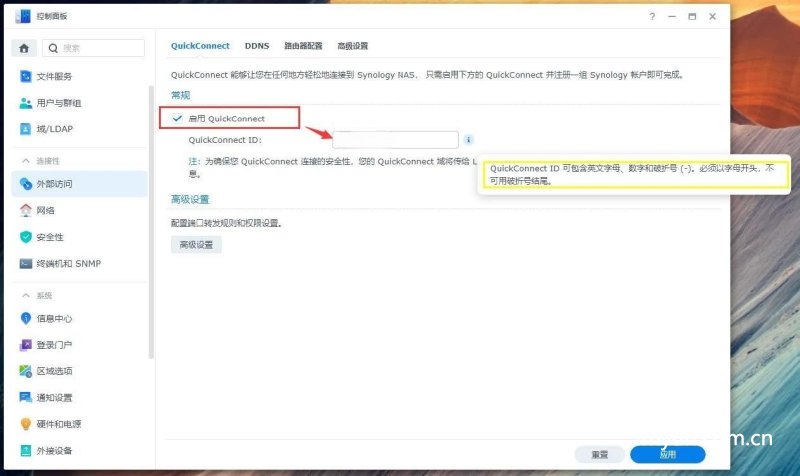
Task: Switch to QuickConnect tab
Action: [x=200, y=46]
